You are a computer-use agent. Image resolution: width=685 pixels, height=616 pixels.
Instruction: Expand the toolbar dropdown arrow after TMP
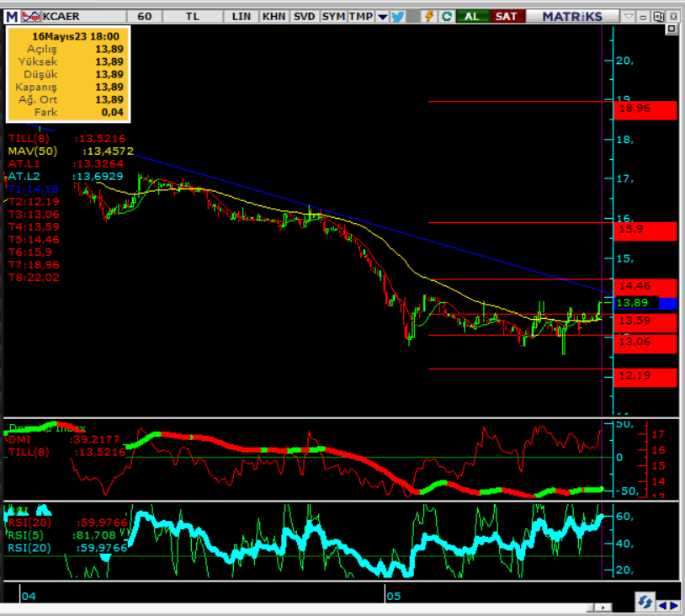[x=382, y=17]
